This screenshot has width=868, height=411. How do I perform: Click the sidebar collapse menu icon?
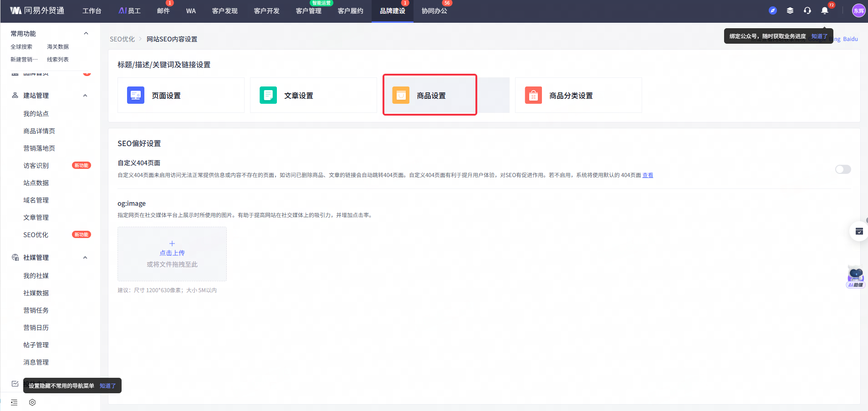pyautogui.click(x=14, y=402)
